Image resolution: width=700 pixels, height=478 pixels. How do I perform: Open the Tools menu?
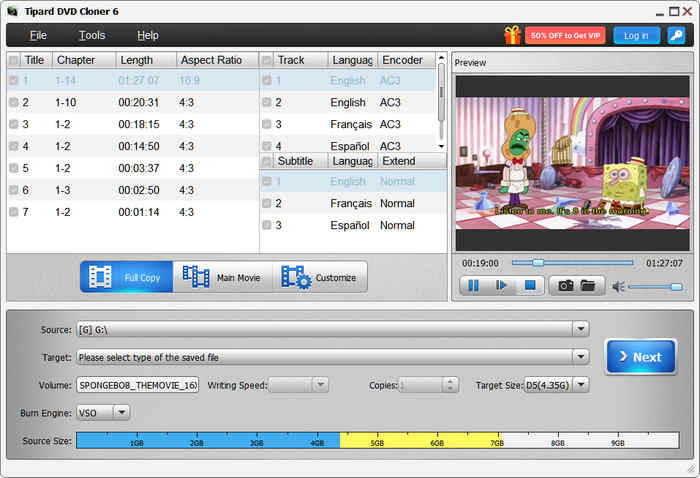click(x=92, y=35)
